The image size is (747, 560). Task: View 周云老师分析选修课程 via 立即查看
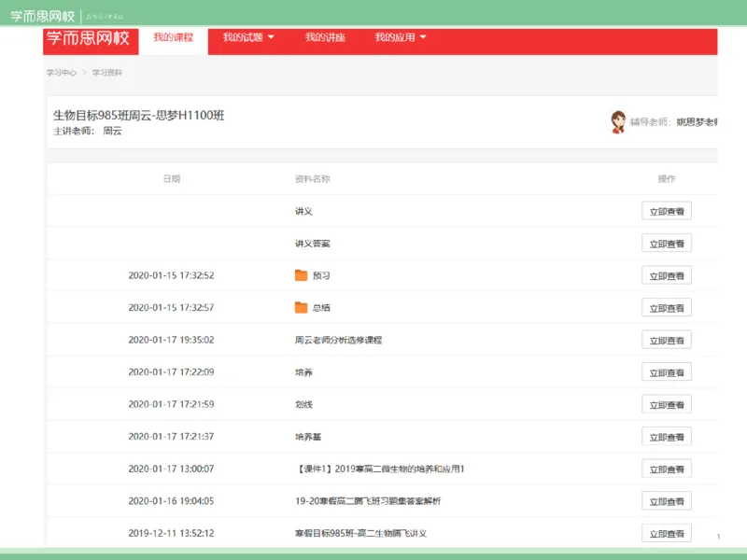667,340
